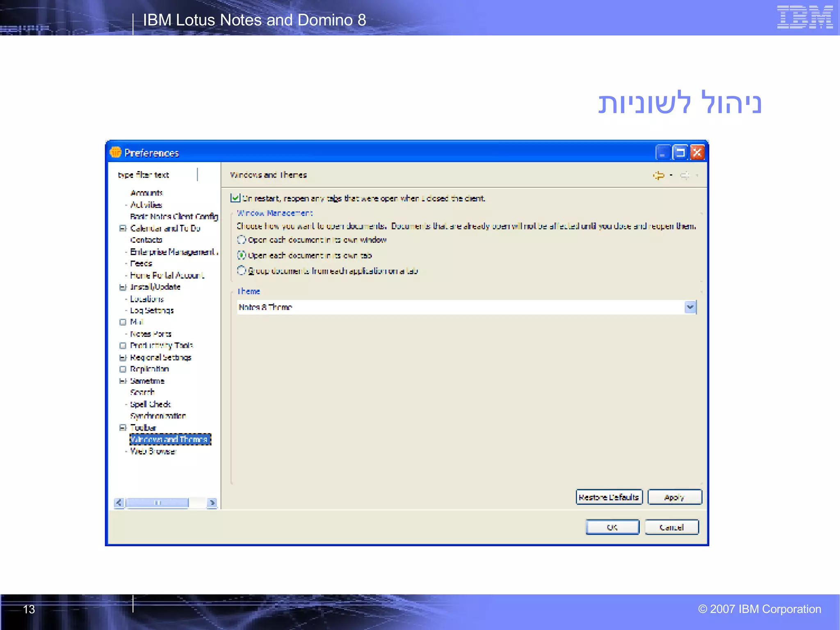840x630 pixels.
Task: Minimize the Preferences dialog
Action: (663, 152)
